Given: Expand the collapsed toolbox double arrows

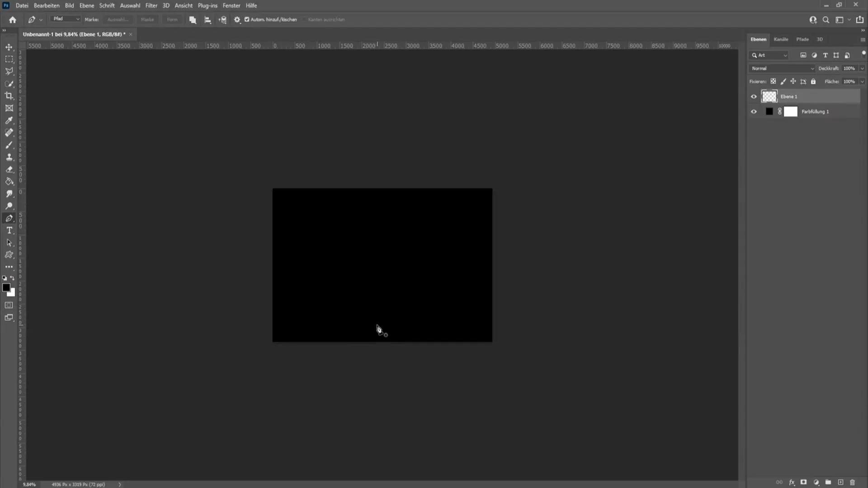Looking at the screenshot, I should pos(4,30).
